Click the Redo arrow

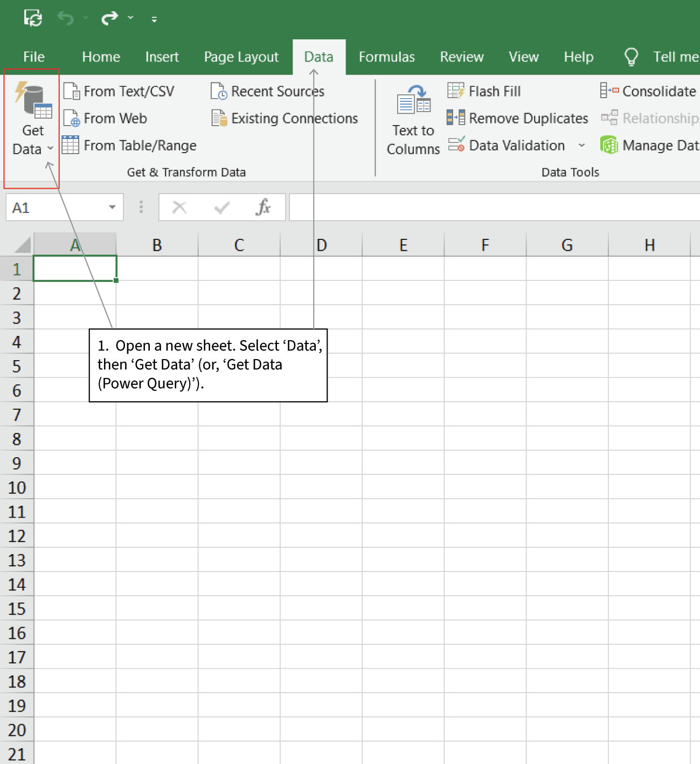(112, 17)
